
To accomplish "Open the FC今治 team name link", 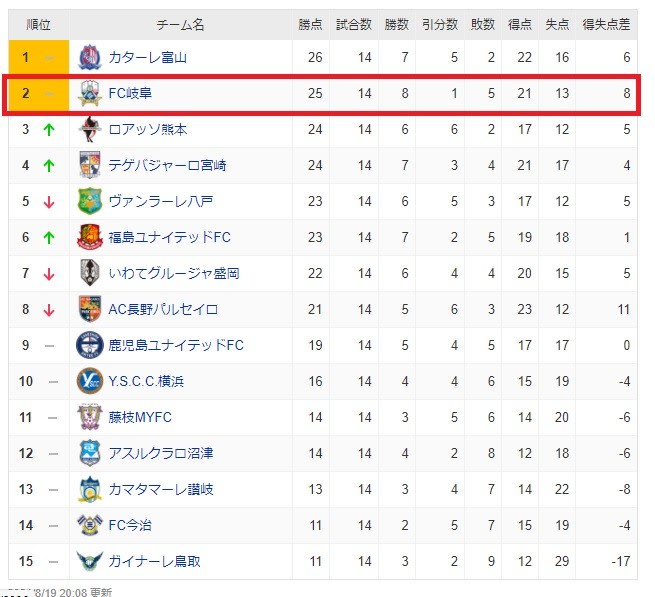I will click(x=130, y=525).
